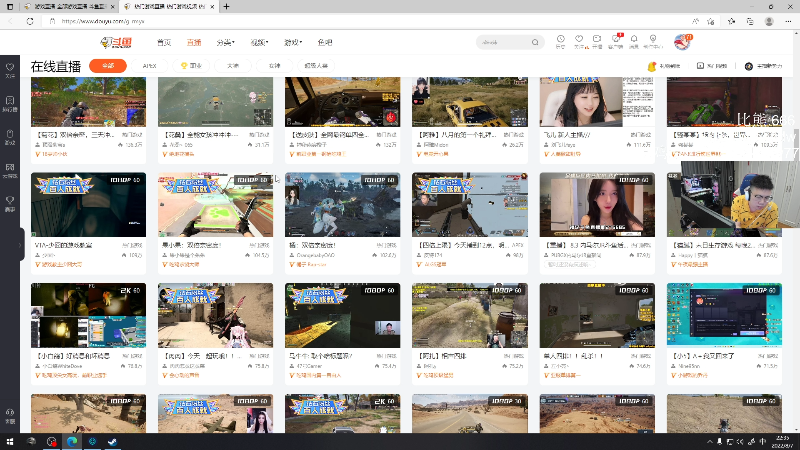This screenshot has width=800, height=450.
Task: Click the start-broadcast camera icon
Action: coord(597,41)
